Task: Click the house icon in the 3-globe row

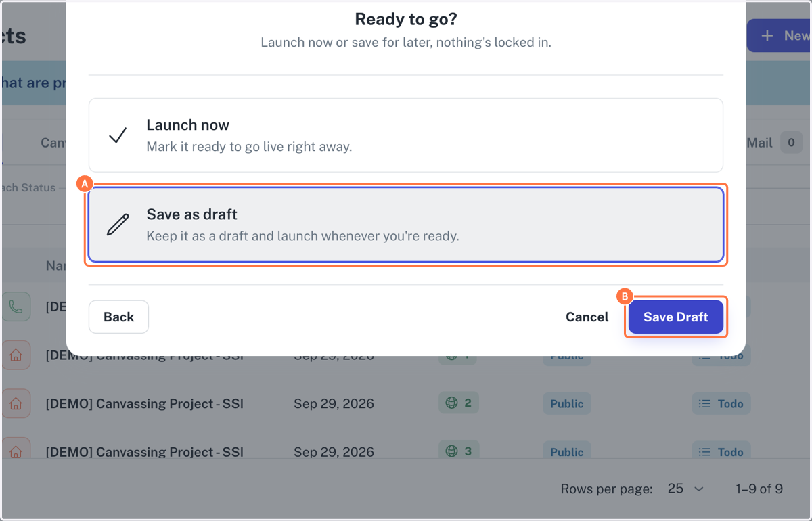Action: [16, 450]
